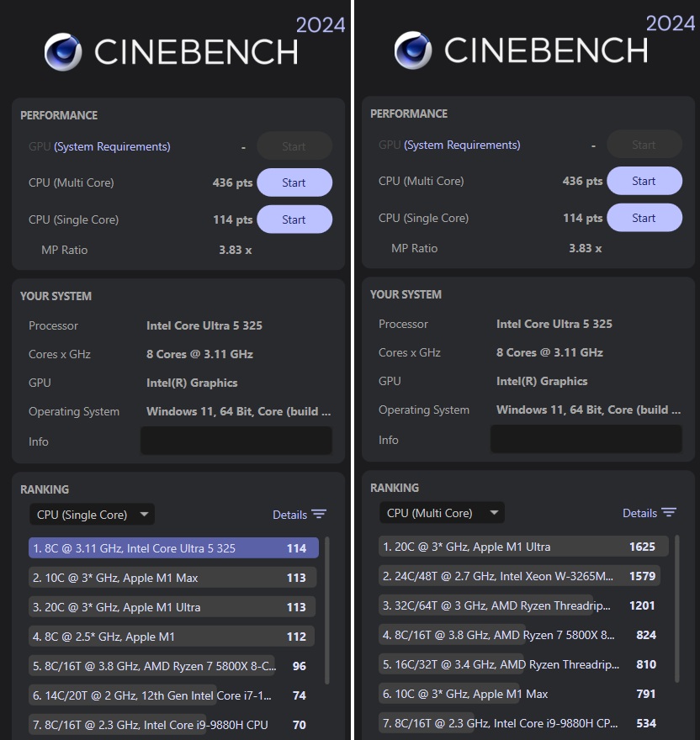700x740 pixels.
Task: Open the GPU System Requirements link in the right window
Action: (x=462, y=145)
